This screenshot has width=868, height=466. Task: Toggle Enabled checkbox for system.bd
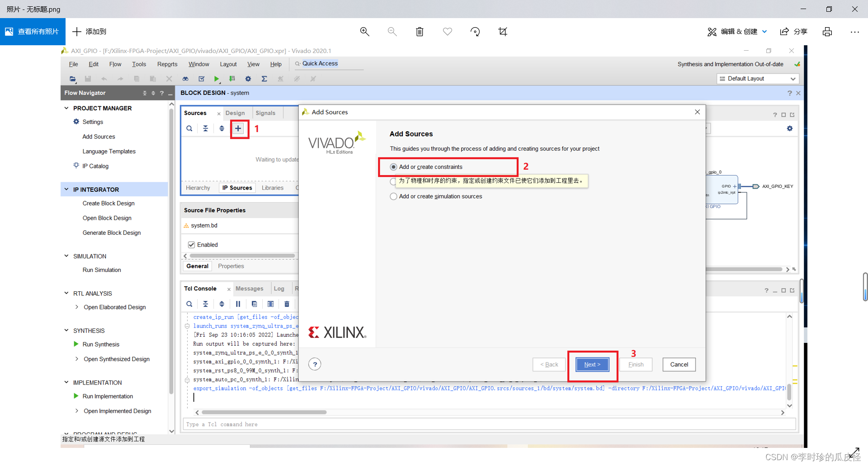pyautogui.click(x=192, y=245)
